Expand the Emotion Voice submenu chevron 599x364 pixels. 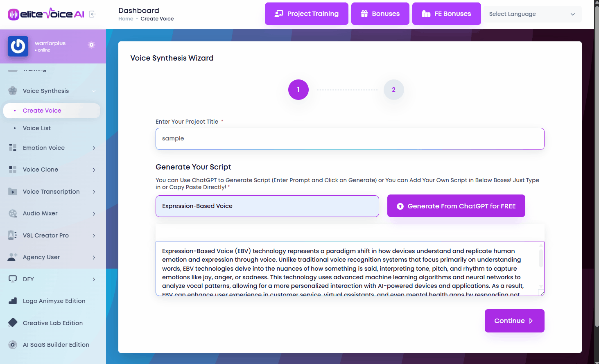point(94,148)
